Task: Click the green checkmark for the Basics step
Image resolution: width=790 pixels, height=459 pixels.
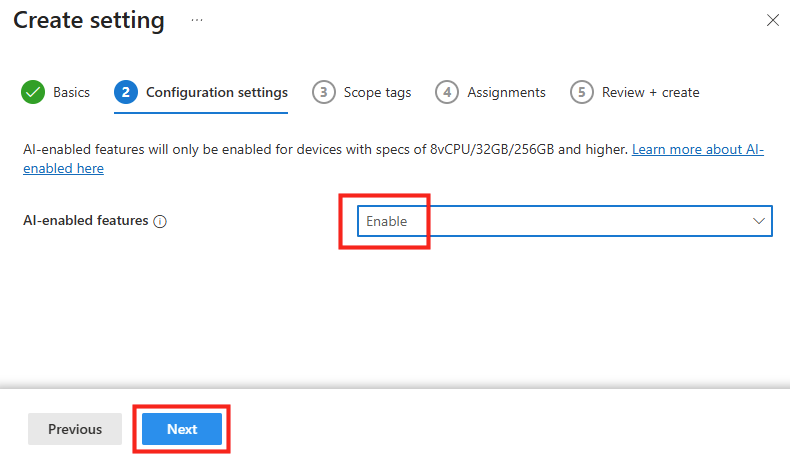Action: [x=34, y=92]
